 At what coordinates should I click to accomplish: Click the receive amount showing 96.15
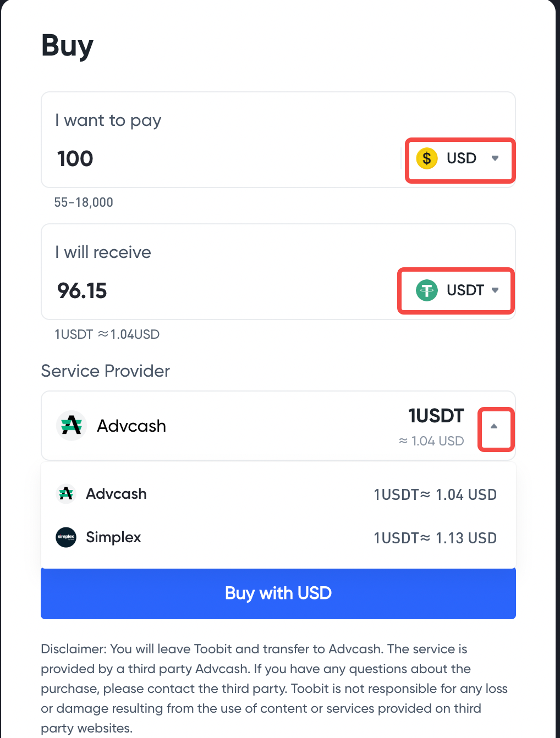click(x=82, y=291)
